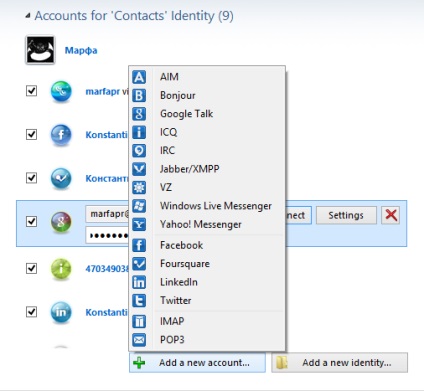
Task: Click the Foursquare account orb icon
Action: point(61,178)
